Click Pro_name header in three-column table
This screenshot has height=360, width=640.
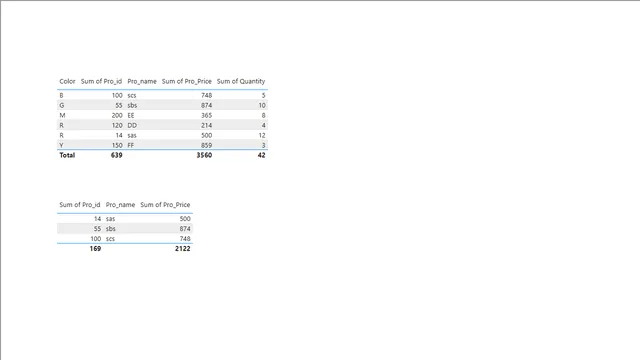[x=120, y=204]
